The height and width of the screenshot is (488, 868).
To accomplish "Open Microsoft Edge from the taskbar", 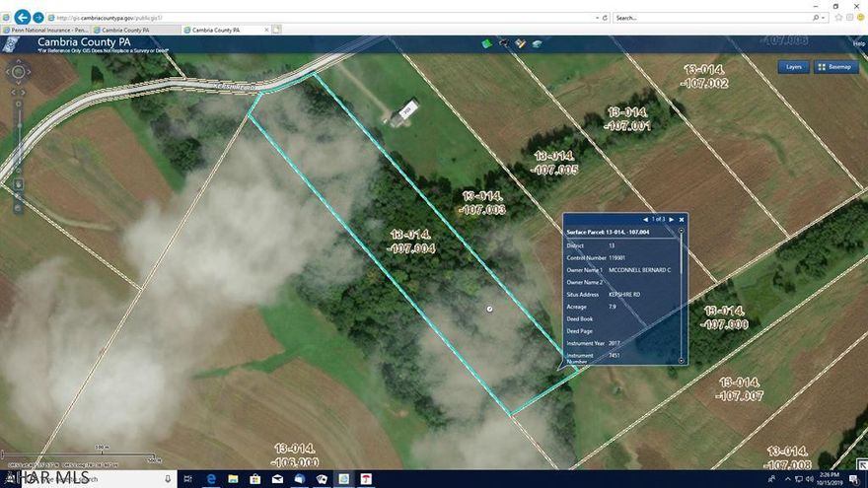I will pyautogui.click(x=211, y=479).
